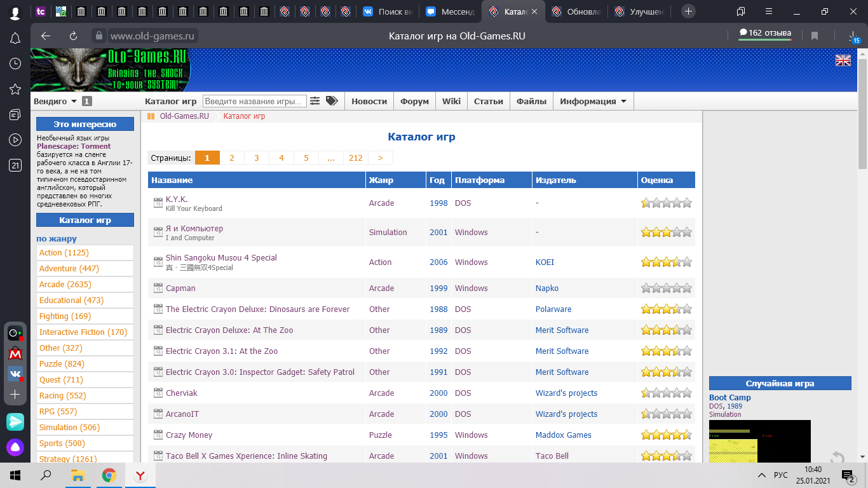Click the page reload icon
Screen dimensions: 868x488
pyautogui.click(x=74, y=36)
